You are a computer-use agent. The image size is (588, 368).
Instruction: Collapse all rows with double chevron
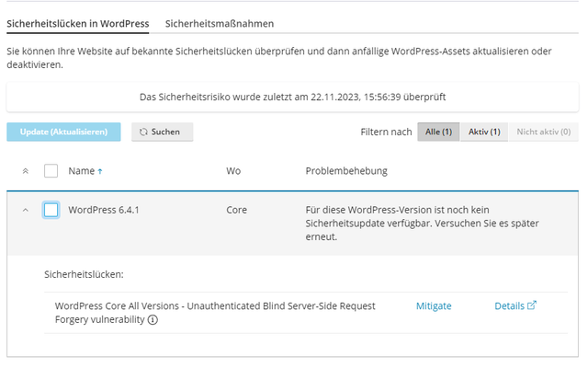(26, 171)
